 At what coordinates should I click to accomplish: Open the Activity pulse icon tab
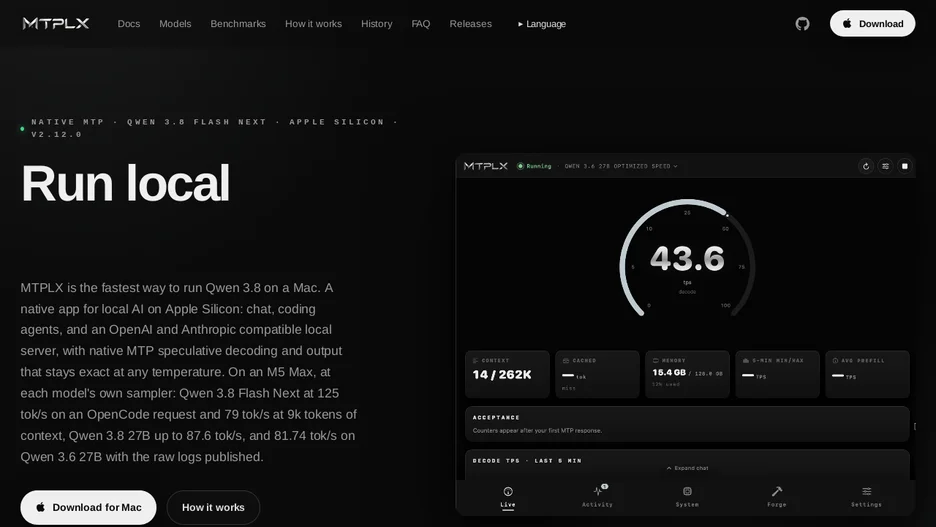598,491
